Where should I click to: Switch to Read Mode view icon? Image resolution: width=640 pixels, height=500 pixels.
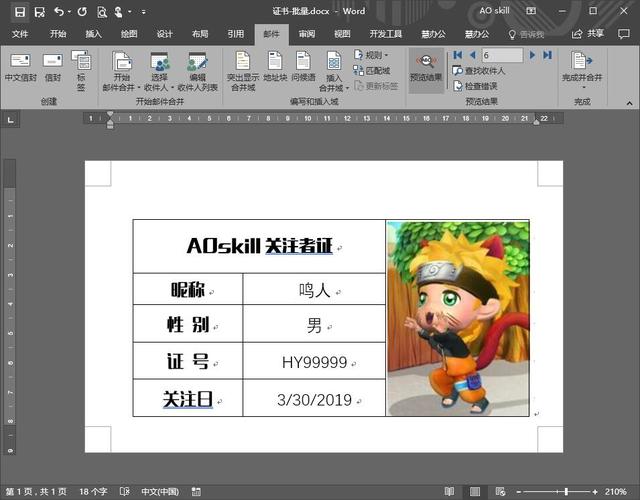[449, 491]
